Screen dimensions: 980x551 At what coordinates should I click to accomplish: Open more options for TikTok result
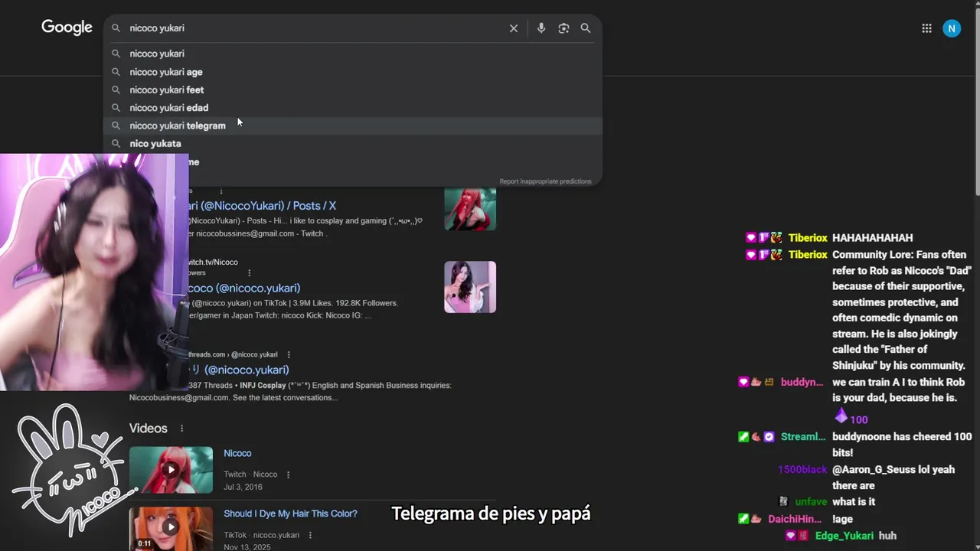pyautogui.click(x=249, y=273)
